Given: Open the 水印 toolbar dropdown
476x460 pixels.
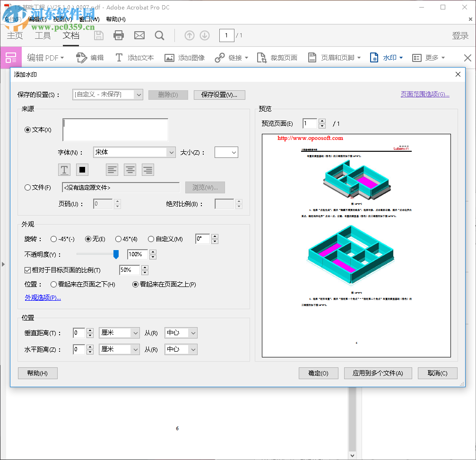Looking at the screenshot, I should pyautogui.click(x=390, y=57).
